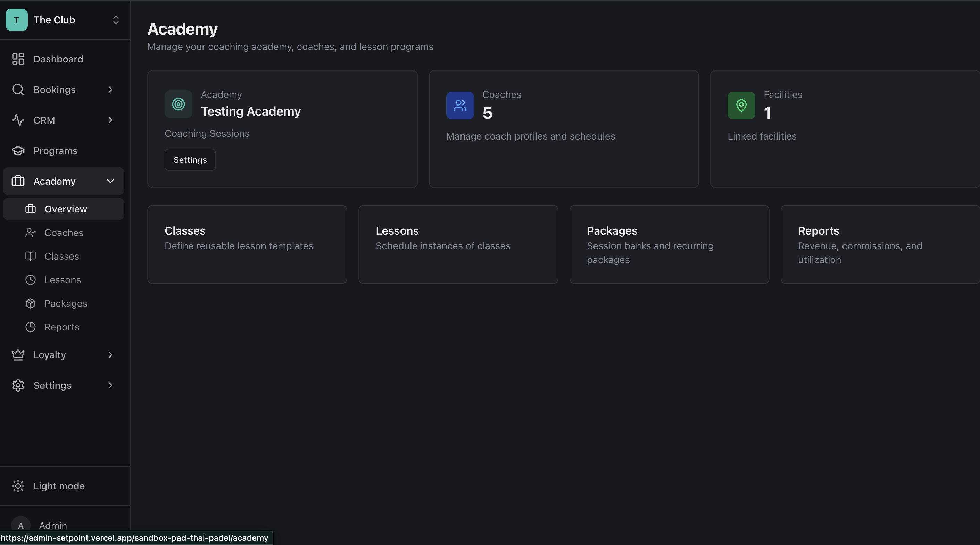Go to Programs in the sidebar
This screenshot has height=545, width=980.
63,151
